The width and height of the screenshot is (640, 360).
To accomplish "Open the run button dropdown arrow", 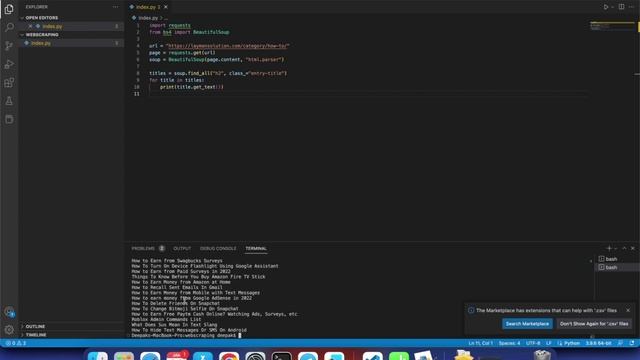I will coord(613,7).
